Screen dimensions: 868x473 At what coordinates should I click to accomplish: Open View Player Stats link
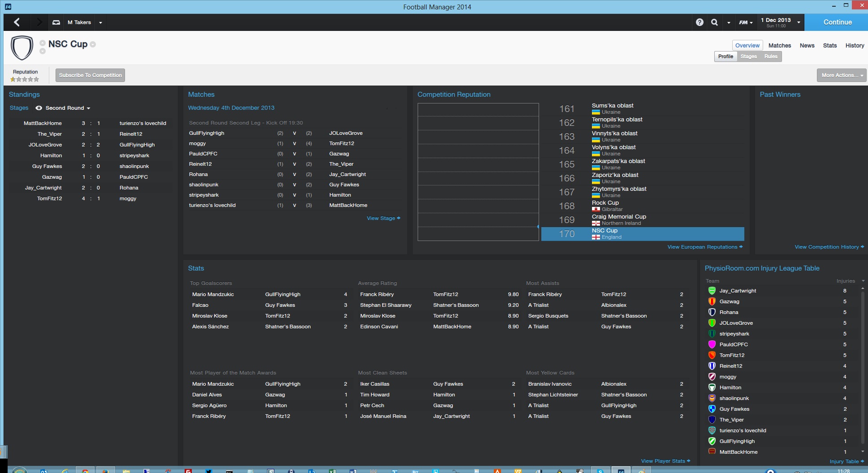pos(665,461)
